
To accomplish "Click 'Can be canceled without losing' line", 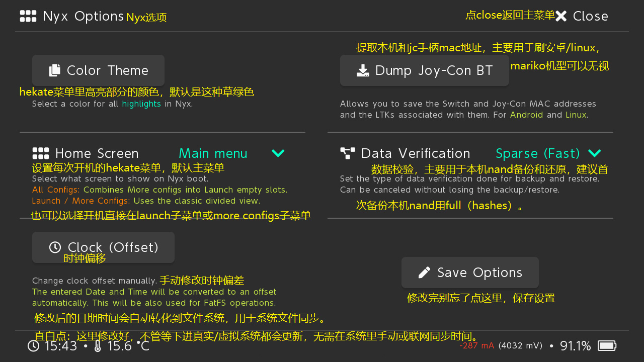I will pyautogui.click(x=450, y=190).
